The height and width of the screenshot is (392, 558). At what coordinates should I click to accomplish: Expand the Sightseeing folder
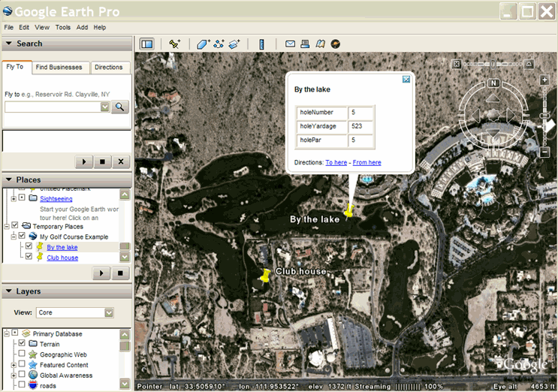pos(14,198)
